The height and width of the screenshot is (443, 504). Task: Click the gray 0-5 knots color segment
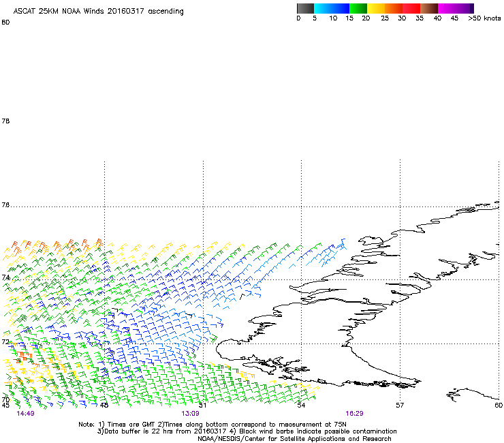(305, 8)
